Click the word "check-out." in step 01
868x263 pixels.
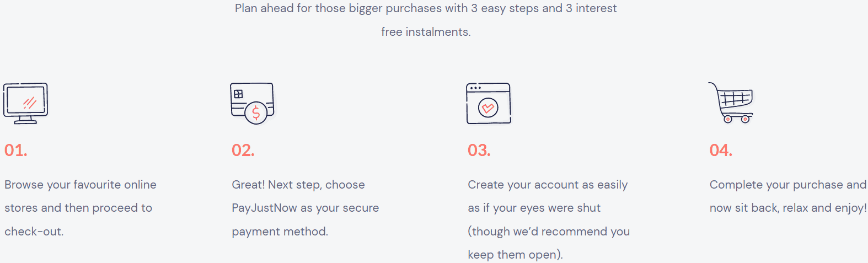click(34, 232)
